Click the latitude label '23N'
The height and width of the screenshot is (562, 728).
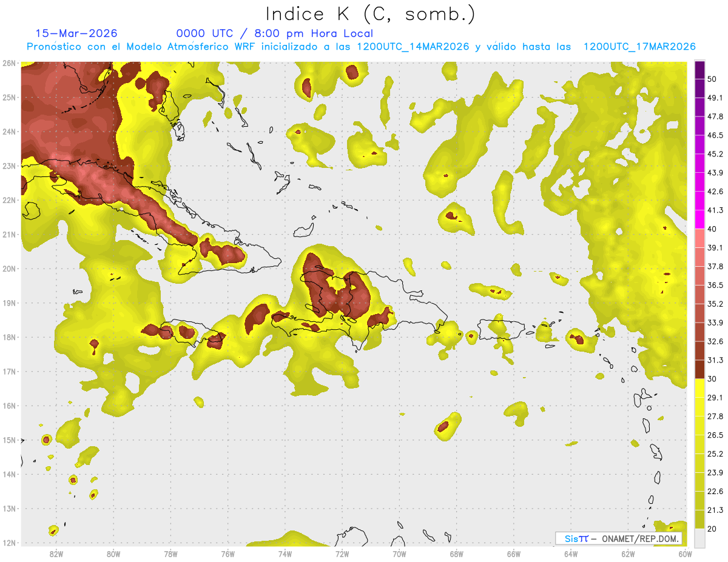(x=8, y=166)
